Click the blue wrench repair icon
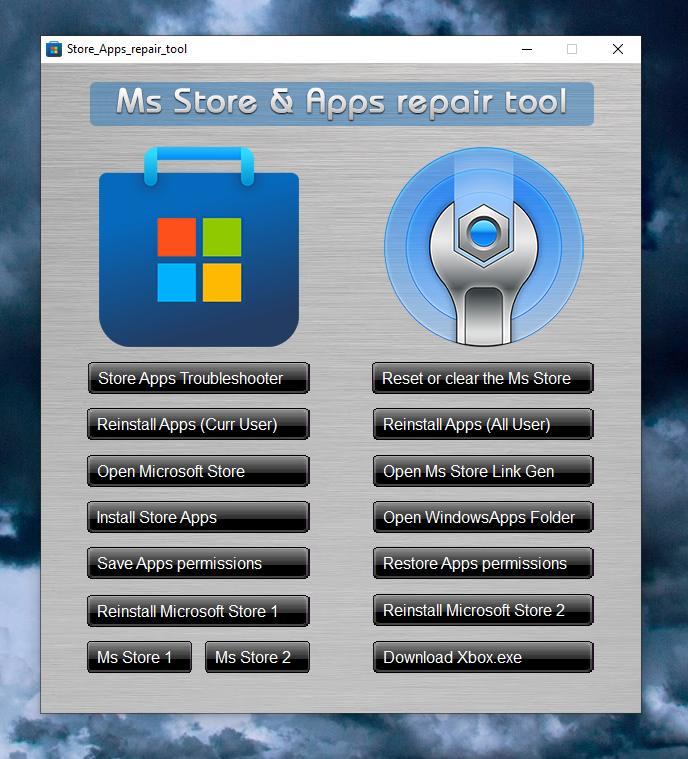This screenshot has width=688, height=759. point(484,246)
